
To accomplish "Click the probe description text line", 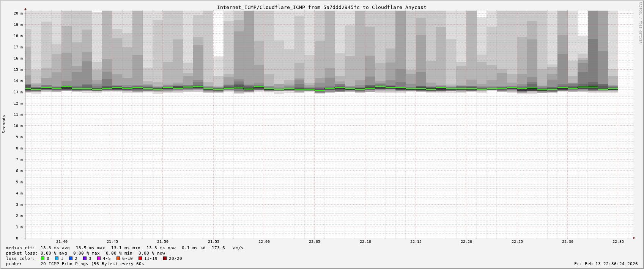I will (x=75, y=264).
